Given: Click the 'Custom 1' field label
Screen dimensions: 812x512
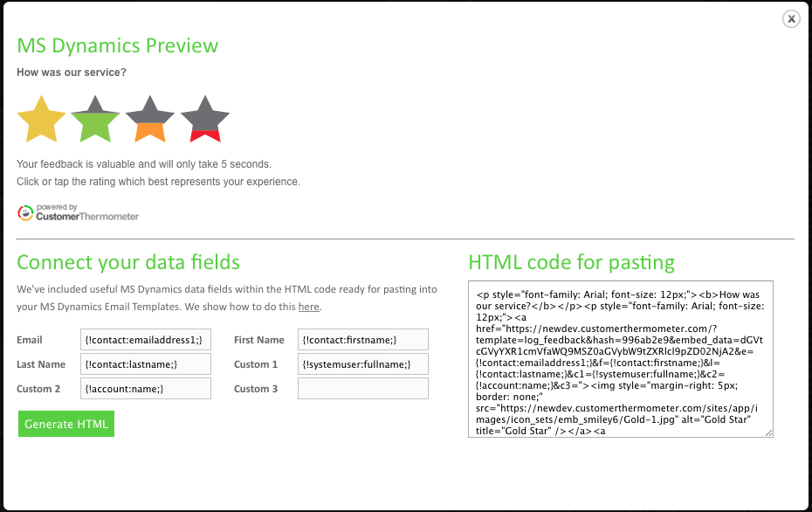Looking at the screenshot, I should [x=256, y=364].
